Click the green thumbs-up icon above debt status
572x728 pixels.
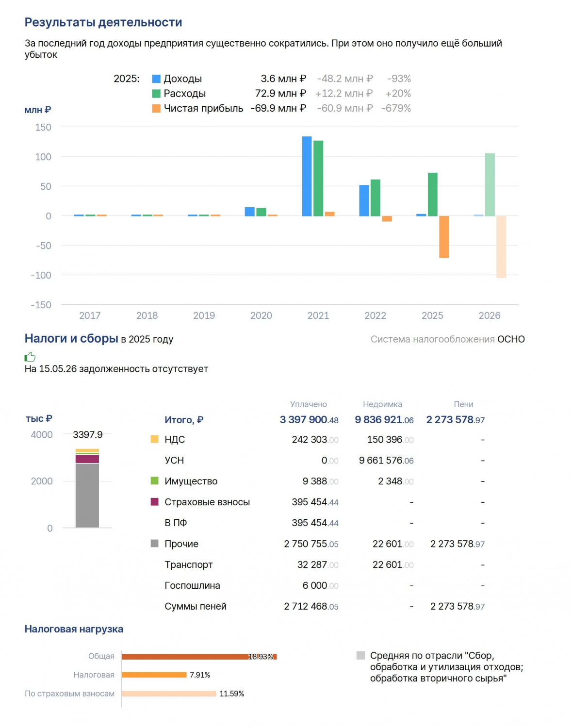tap(30, 357)
